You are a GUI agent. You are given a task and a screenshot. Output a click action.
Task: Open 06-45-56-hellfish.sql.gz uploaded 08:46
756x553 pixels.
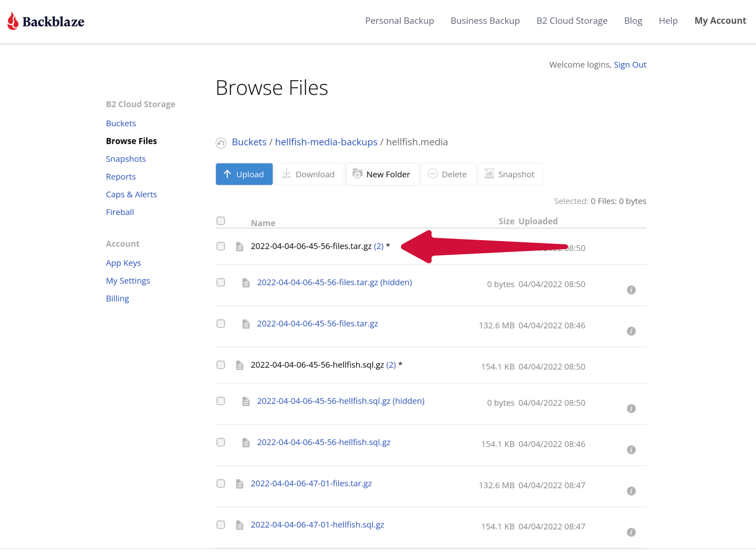coord(324,442)
